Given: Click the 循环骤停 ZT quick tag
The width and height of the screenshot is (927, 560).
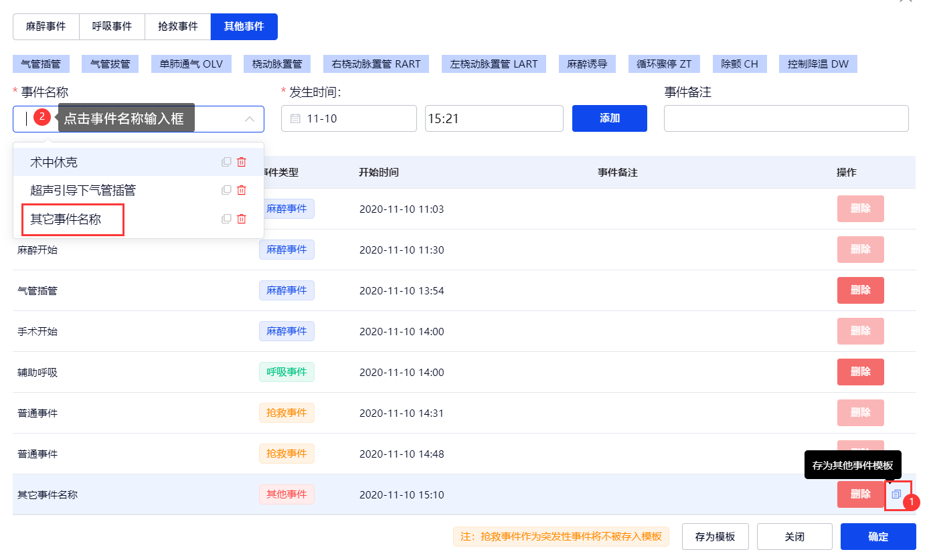Looking at the screenshot, I should (x=665, y=64).
